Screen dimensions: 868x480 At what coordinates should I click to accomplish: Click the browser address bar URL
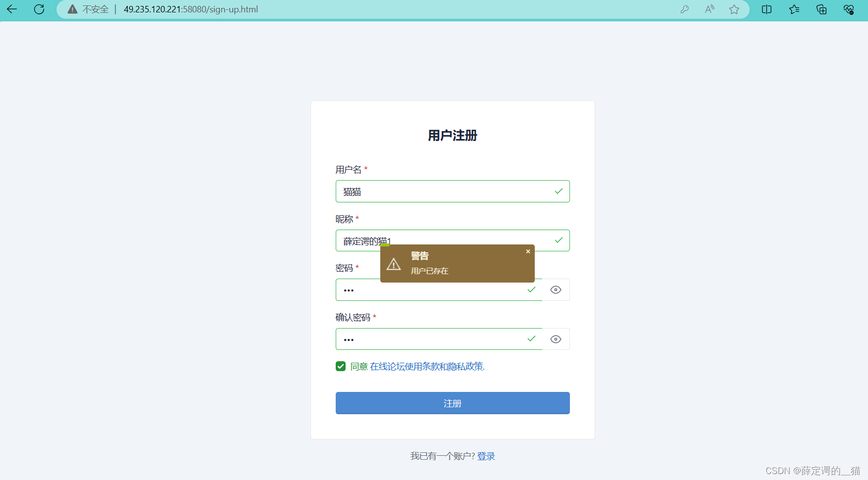click(191, 9)
